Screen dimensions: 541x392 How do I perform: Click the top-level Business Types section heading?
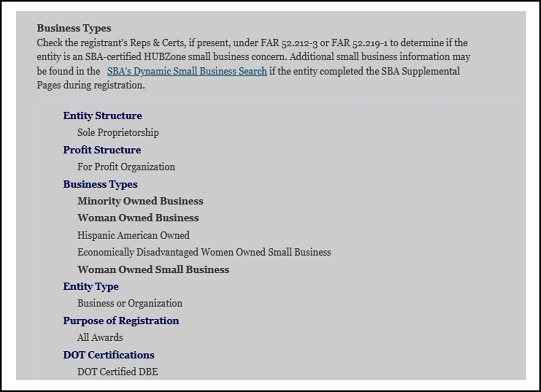coord(74,28)
